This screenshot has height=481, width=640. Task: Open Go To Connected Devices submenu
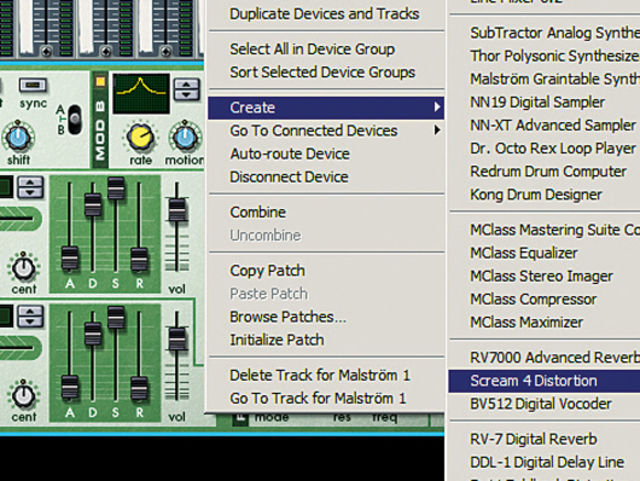(326, 131)
